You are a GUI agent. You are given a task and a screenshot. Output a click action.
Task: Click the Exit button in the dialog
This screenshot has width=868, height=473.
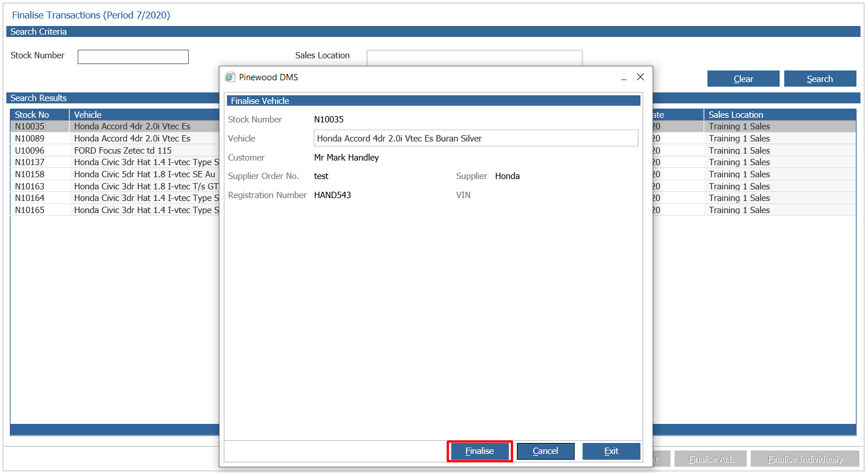coord(611,451)
